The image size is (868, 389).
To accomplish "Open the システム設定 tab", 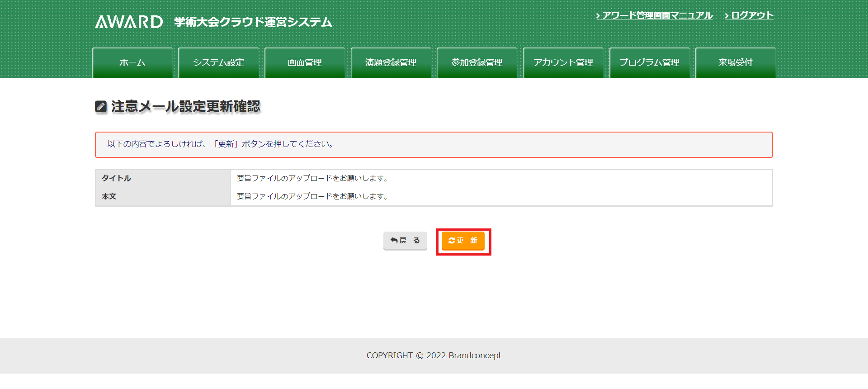I will tap(219, 63).
